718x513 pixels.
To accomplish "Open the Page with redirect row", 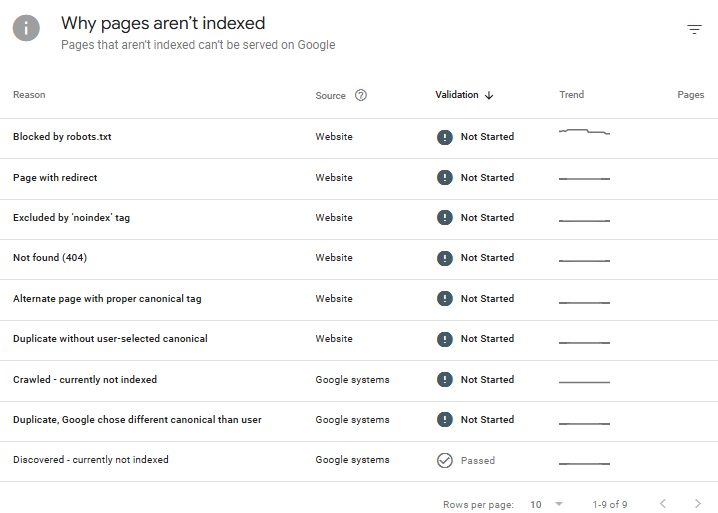I will click(x=55, y=178).
